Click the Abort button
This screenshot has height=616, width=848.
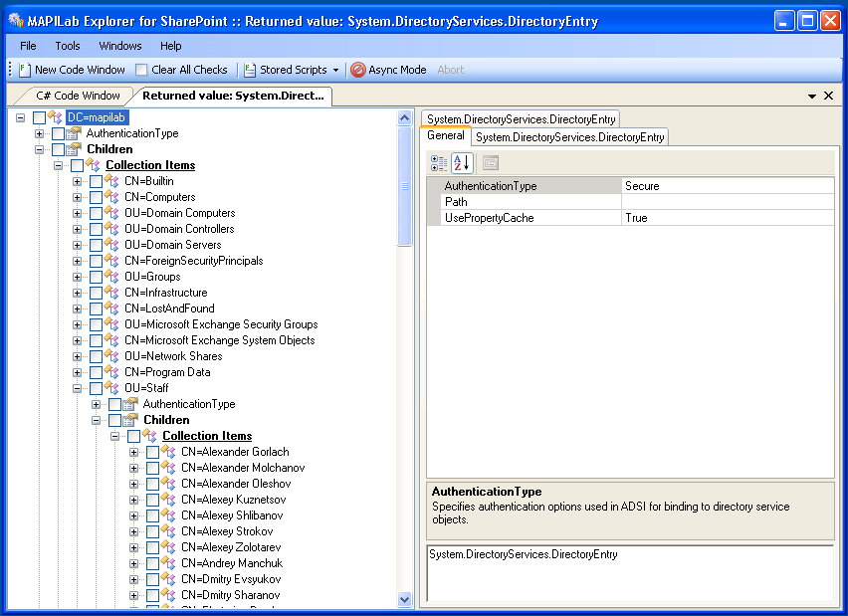451,70
